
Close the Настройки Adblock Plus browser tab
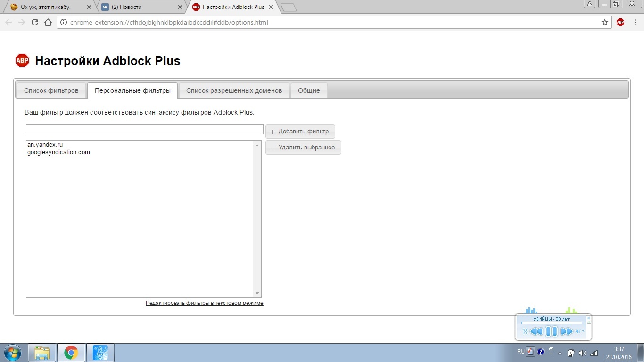[x=270, y=7]
